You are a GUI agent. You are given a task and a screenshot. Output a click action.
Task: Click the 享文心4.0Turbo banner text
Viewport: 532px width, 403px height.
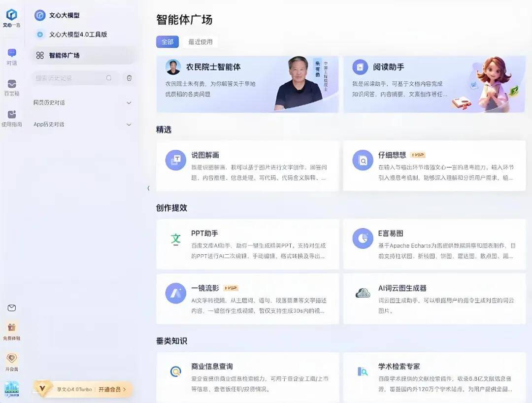[x=74, y=389]
